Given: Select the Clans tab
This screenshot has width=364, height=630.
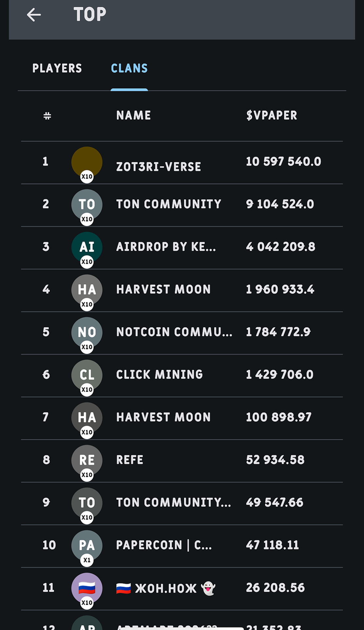Looking at the screenshot, I should (x=129, y=68).
